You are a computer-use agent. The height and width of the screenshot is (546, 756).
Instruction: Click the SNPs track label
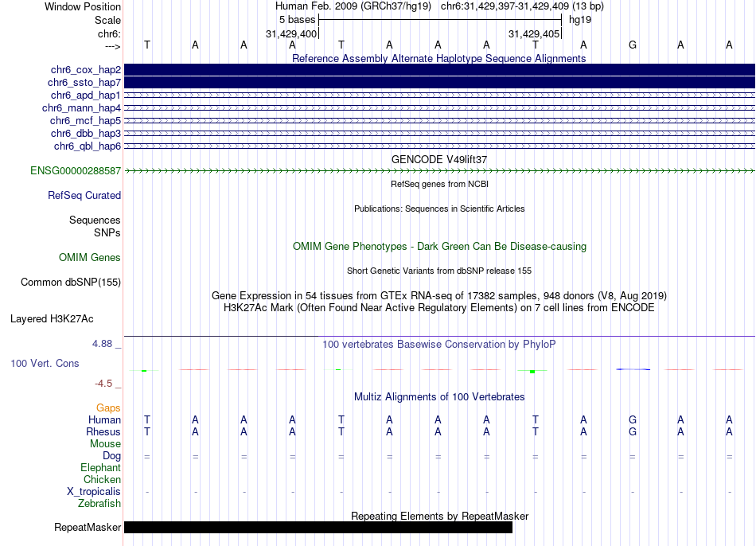tap(107, 232)
